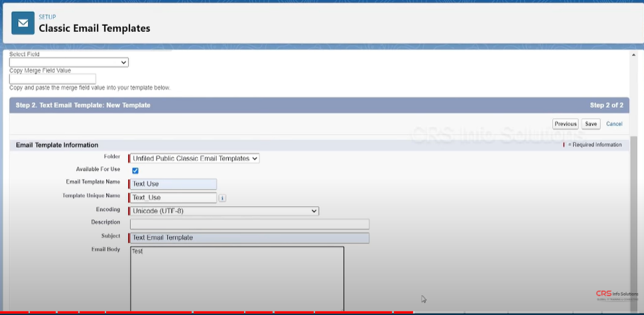The width and height of the screenshot is (644, 315).
Task: Expand the Folder dropdown
Action: coord(194,158)
